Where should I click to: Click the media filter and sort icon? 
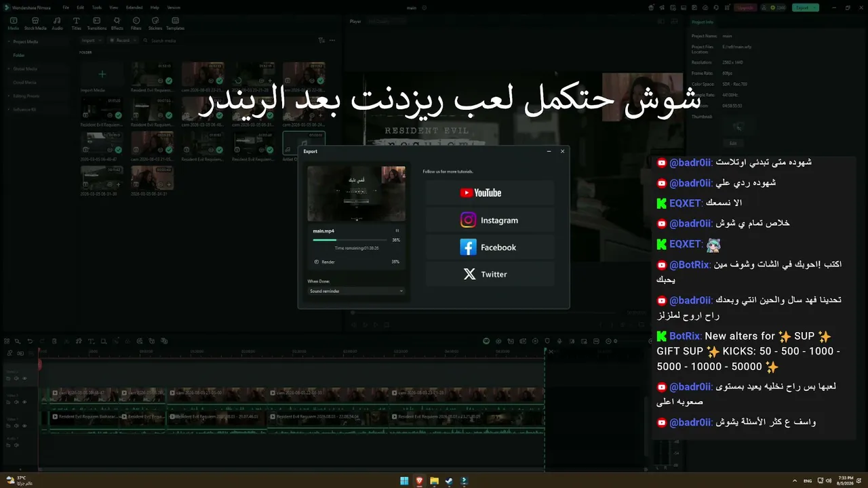click(x=321, y=41)
